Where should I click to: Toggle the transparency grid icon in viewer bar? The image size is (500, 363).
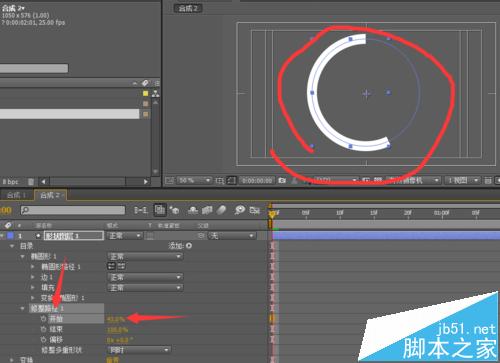(x=378, y=180)
